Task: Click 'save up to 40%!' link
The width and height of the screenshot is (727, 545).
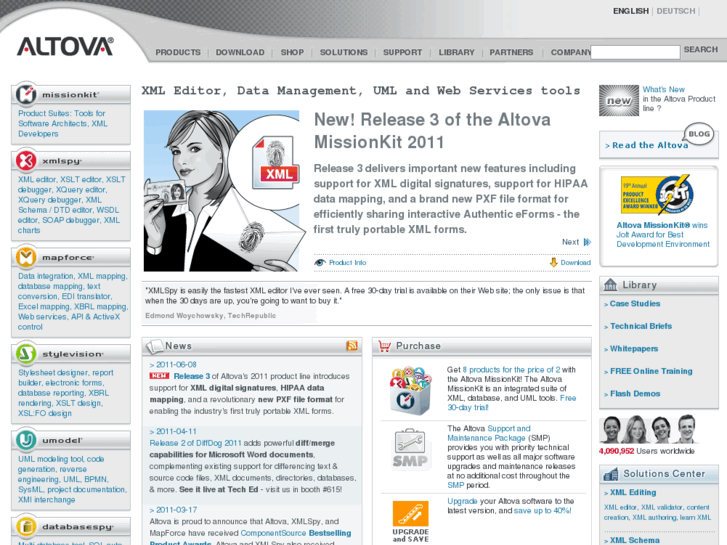Action: (542, 511)
